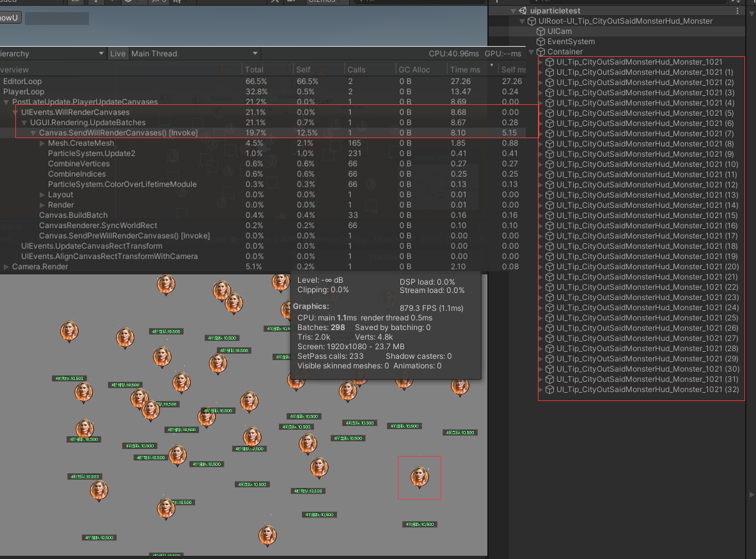Click the Container GameObject cube icon
This screenshot has height=559, width=756.
[540, 52]
